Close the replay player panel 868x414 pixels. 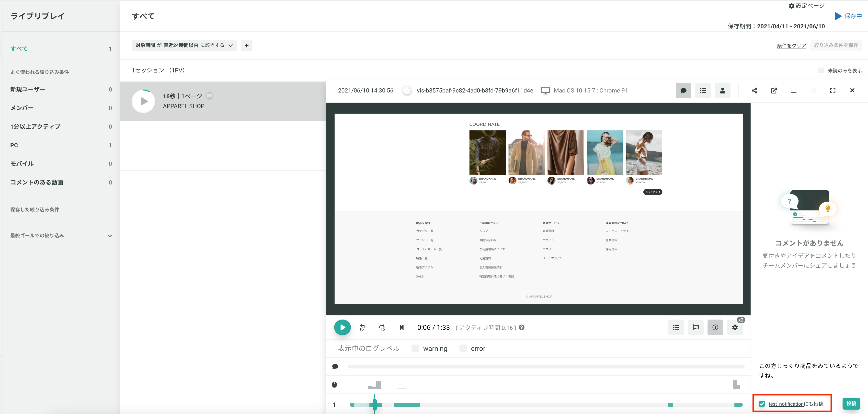tap(852, 90)
